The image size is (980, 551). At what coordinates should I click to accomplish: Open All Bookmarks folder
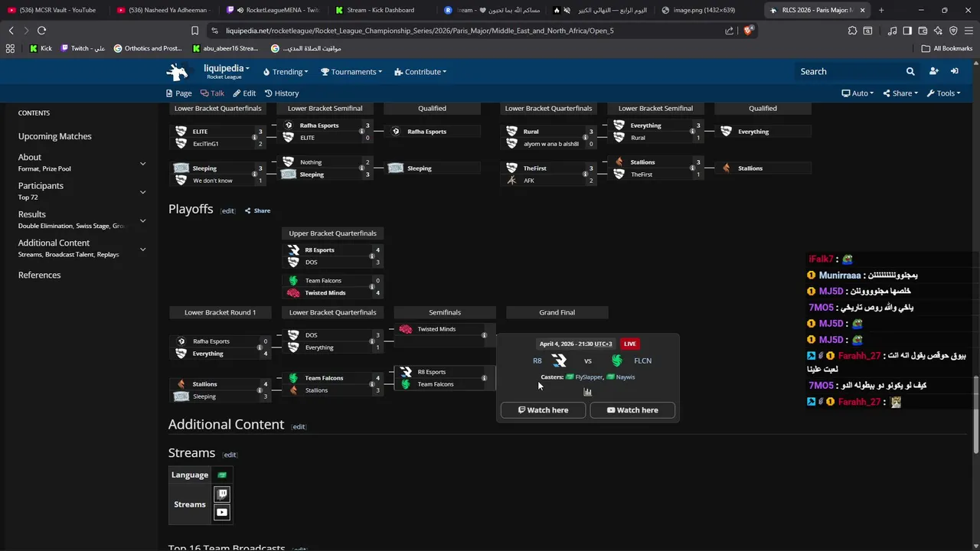pos(947,48)
